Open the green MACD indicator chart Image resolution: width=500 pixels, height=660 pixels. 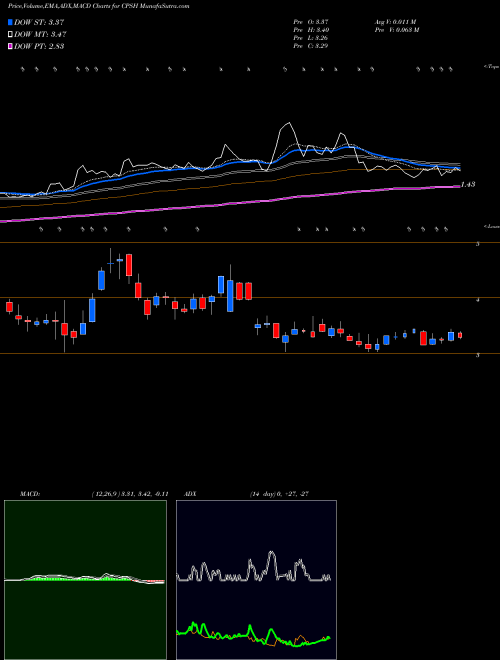point(85,580)
